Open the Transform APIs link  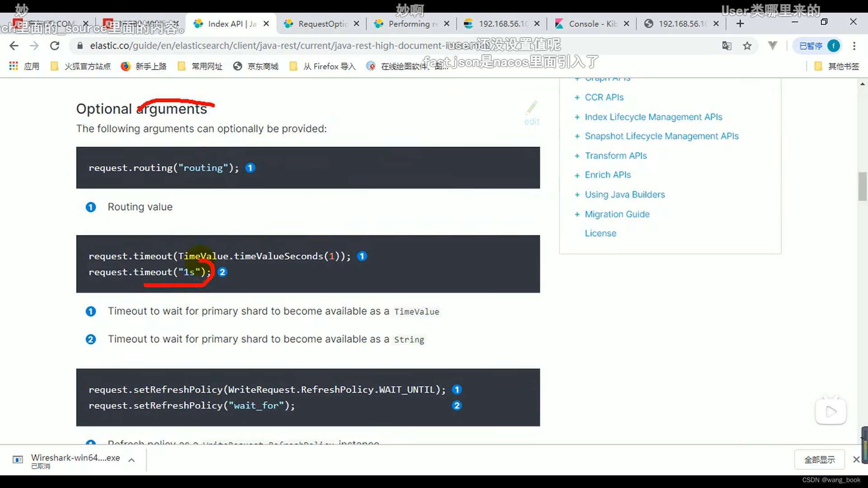click(616, 155)
